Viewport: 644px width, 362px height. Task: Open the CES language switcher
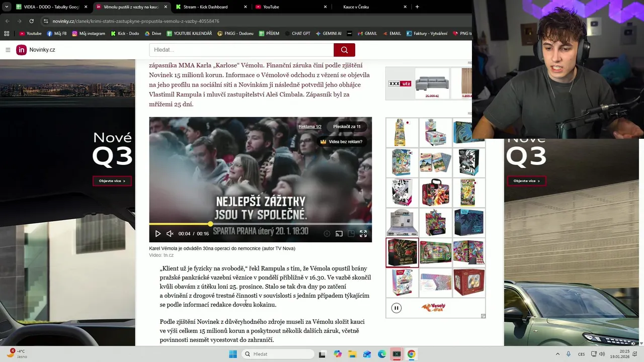tap(582, 354)
